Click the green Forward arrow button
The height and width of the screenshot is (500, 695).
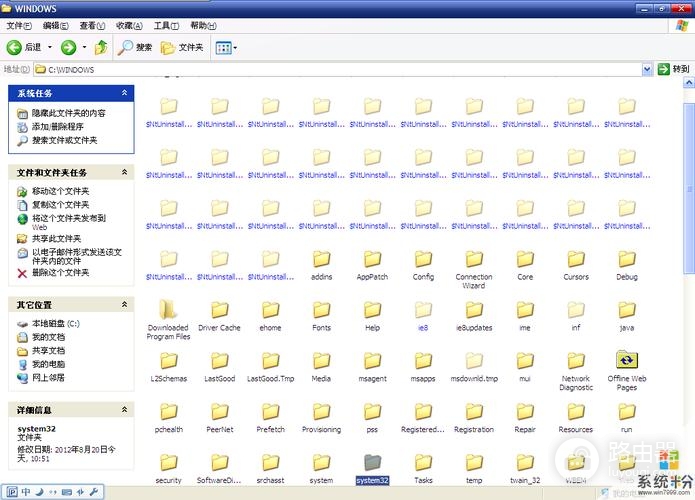coord(68,47)
